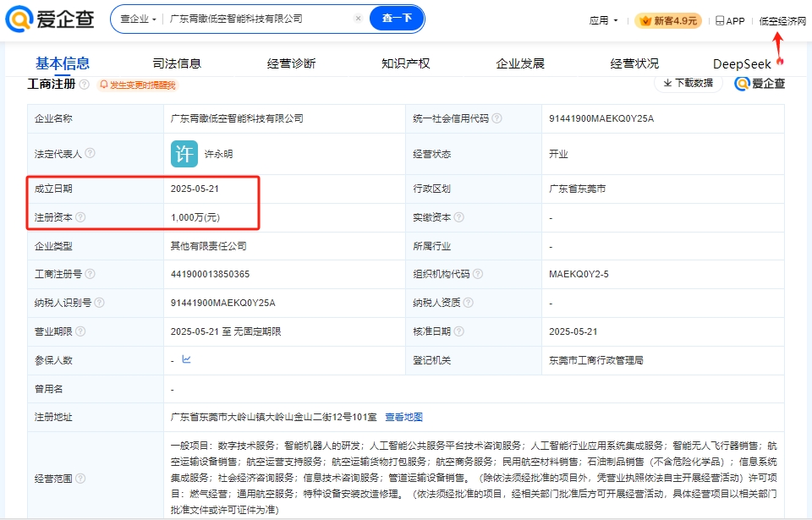Click the 新客4.9元 promotion badge

[667, 21]
